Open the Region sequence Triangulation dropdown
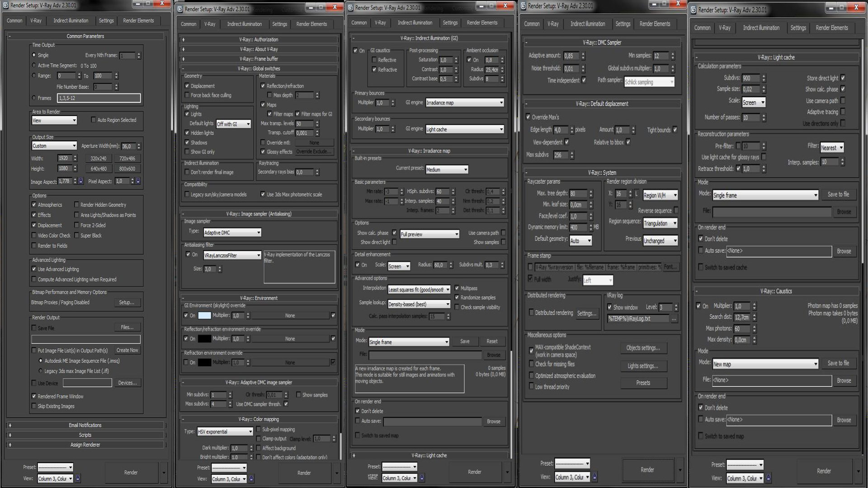Image resolution: width=868 pixels, height=488 pixels. coord(660,223)
